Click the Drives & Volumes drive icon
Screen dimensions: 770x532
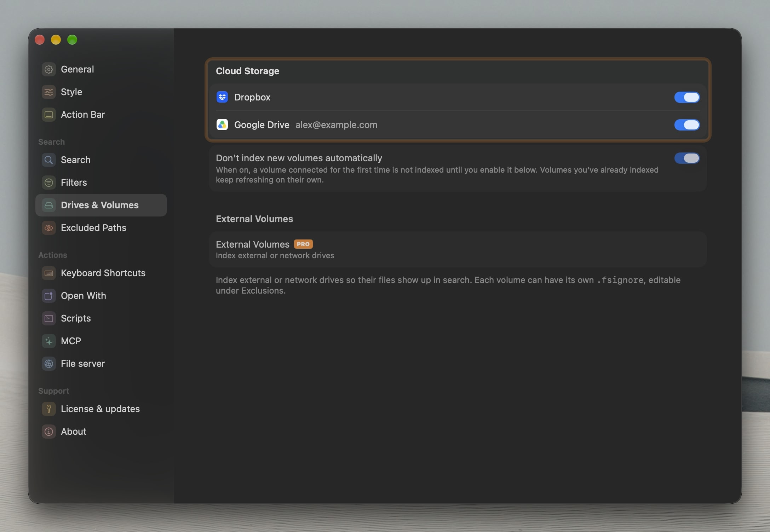click(x=49, y=205)
